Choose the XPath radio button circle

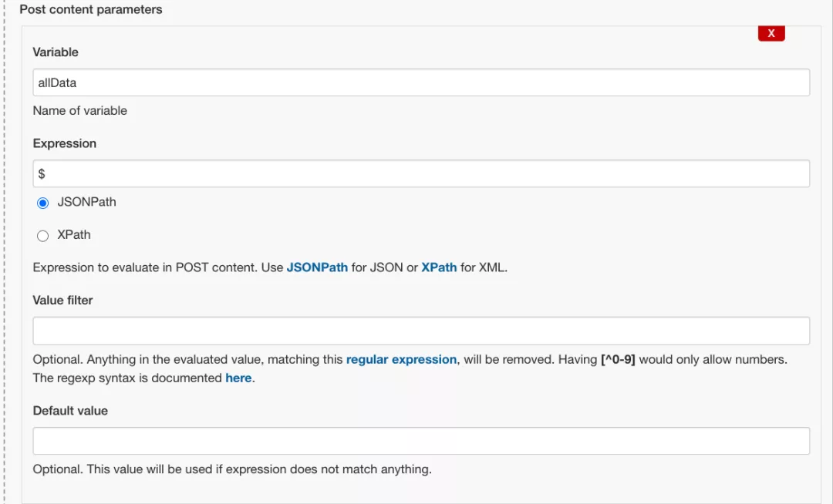pyautogui.click(x=43, y=236)
